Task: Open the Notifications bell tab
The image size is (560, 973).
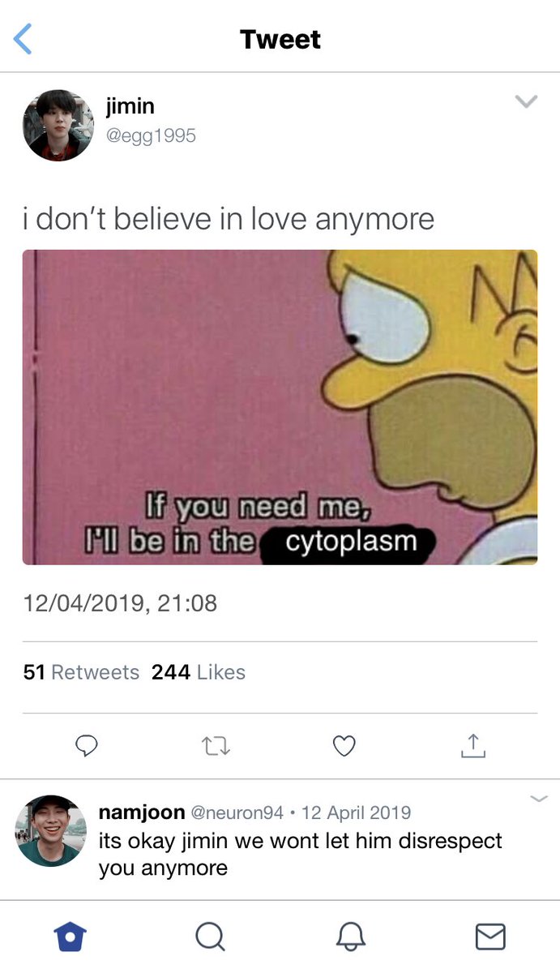Action: coord(350,937)
